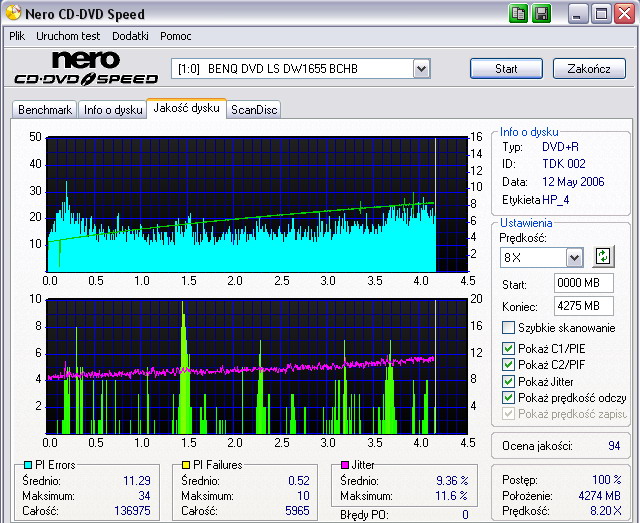Click the Jitter average 9.36 %

452,481
